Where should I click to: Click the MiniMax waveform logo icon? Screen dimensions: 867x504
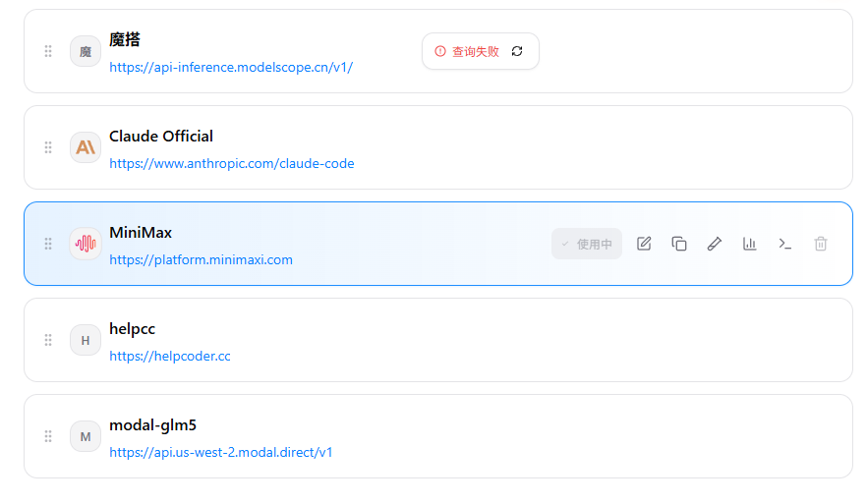86,244
